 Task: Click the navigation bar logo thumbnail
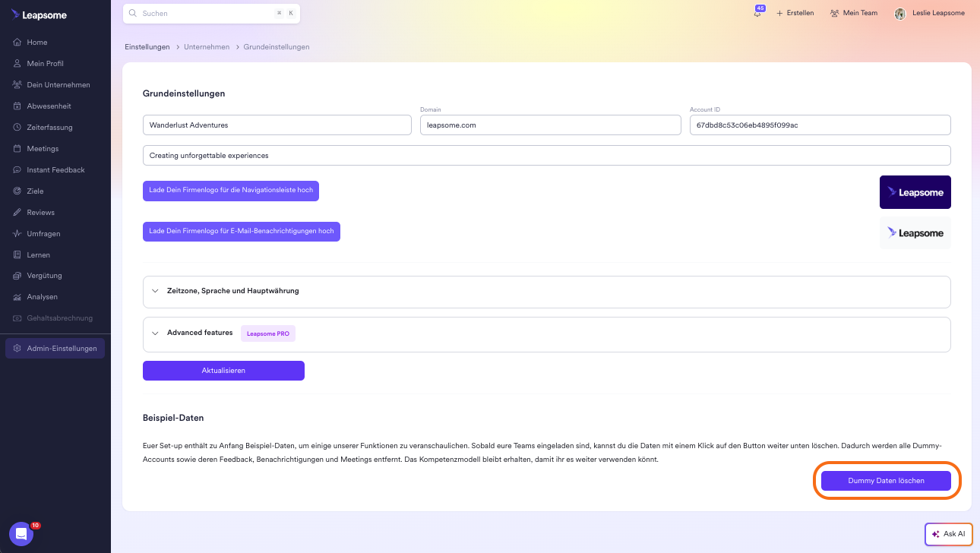915,192
